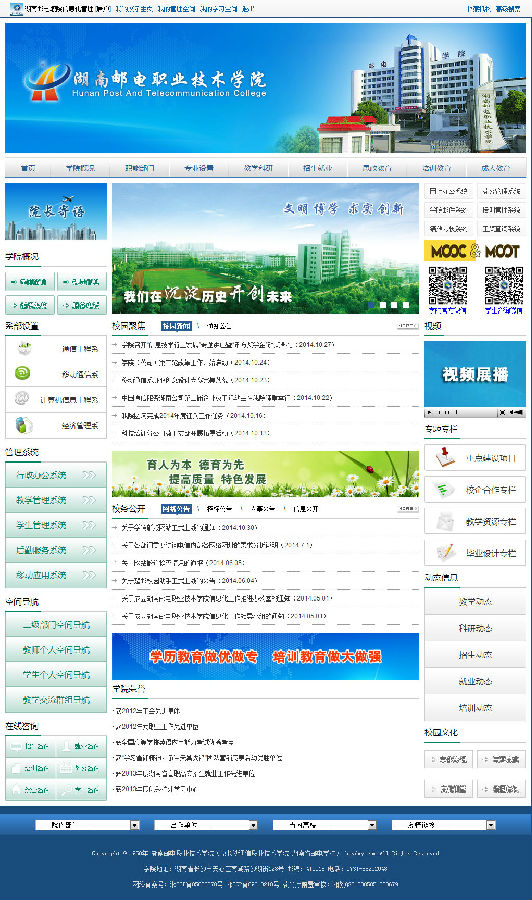Expand the second footer dropdown list

(205, 825)
